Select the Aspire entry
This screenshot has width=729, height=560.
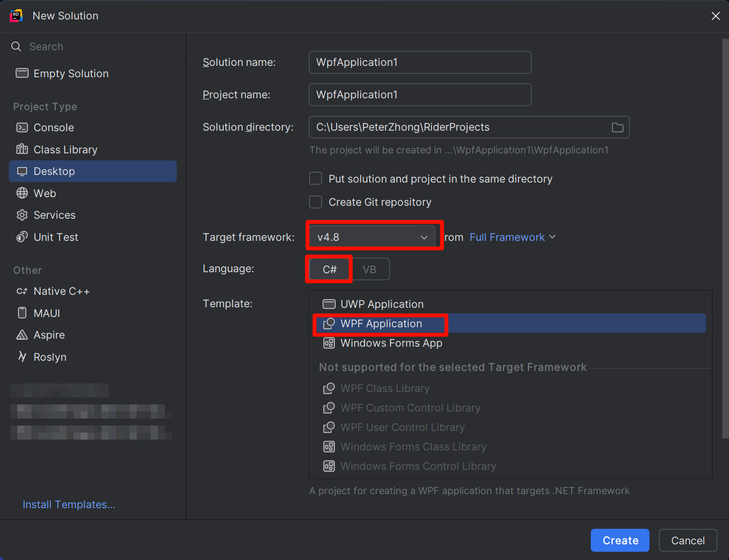tap(93, 335)
